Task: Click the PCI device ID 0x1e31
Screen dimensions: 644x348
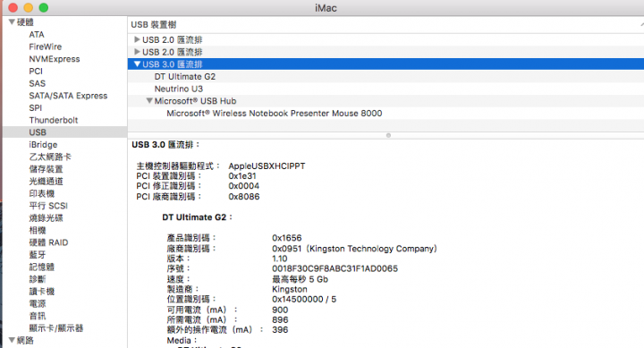Action: pyautogui.click(x=242, y=176)
